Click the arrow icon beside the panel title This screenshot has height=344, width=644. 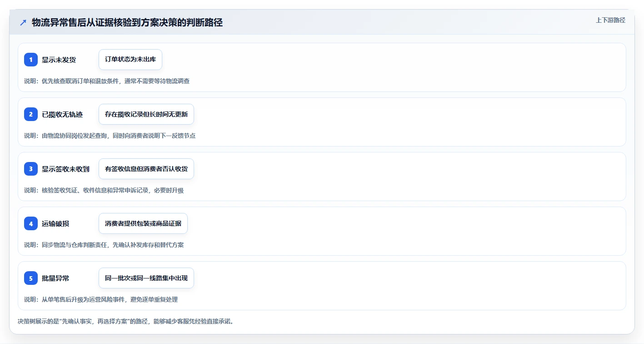point(23,23)
